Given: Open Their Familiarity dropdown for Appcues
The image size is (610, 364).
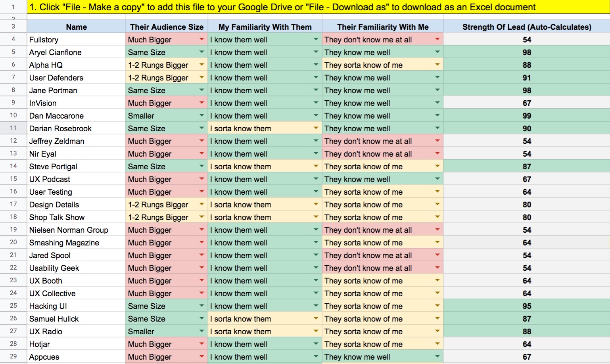Looking at the screenshot, I should pyautogui.click(x=437, y=356).
